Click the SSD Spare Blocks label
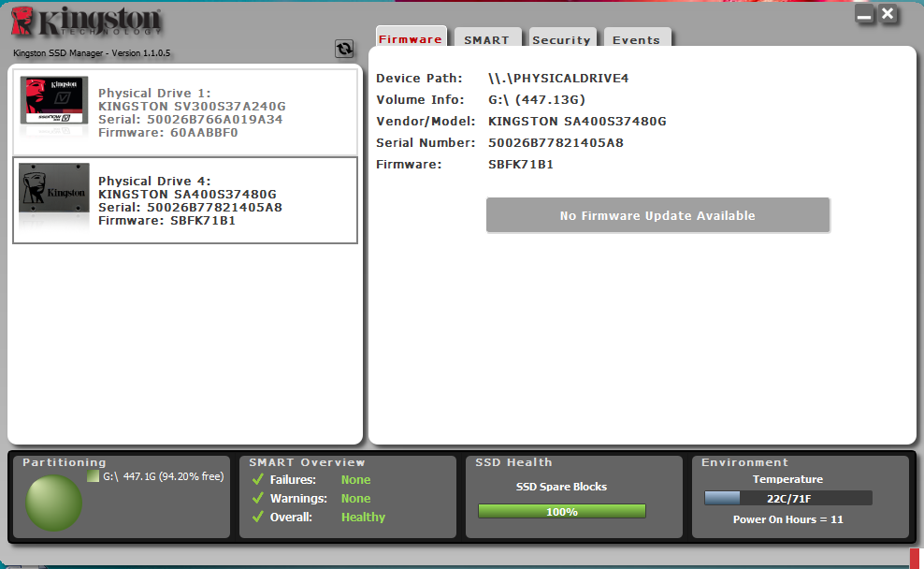Image resolution: width=924 pixels, height=569 pixels. point(561,487)
